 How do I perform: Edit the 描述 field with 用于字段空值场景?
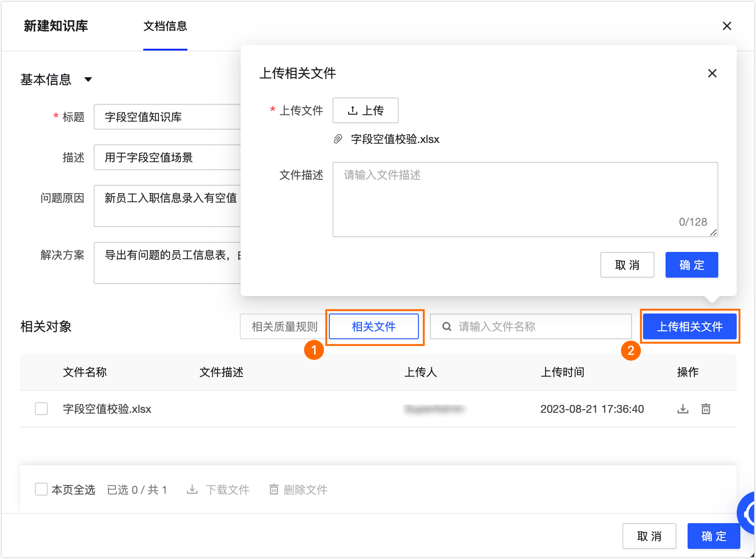pyautogui.click(x=168, y=157)
